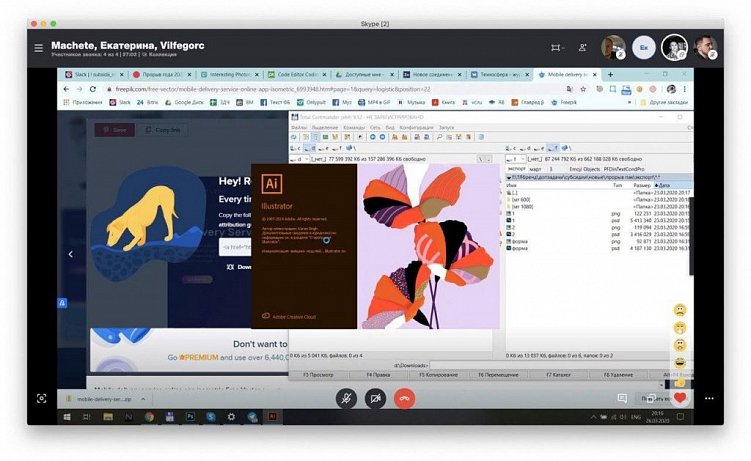Open new browser tab with plus
This screenshot has height=461, width=751.
610,75
